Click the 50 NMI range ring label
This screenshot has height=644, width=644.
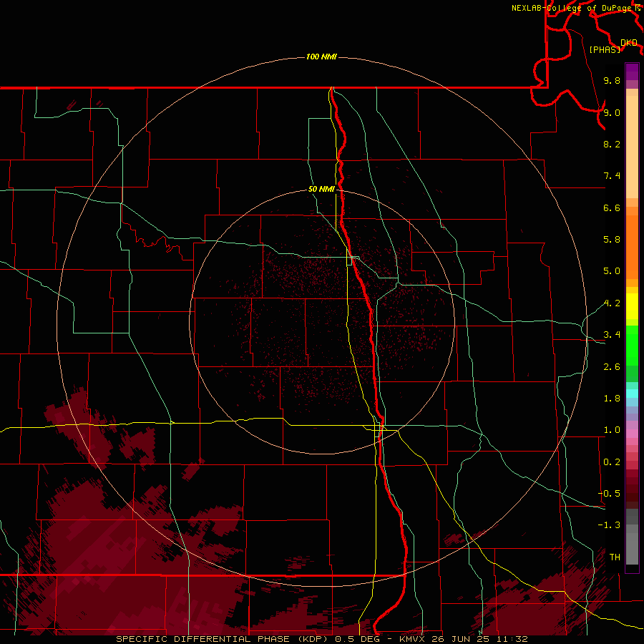tap(321, 189)
